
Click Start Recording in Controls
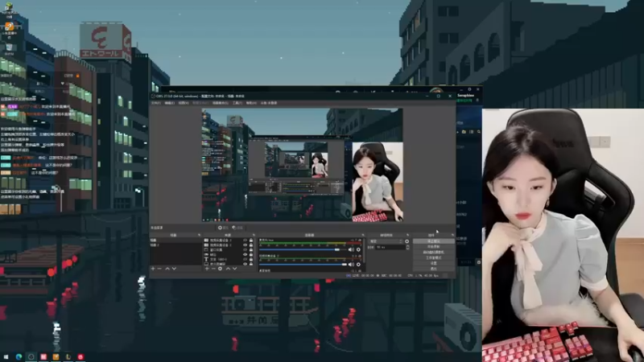tap(433, 247)
